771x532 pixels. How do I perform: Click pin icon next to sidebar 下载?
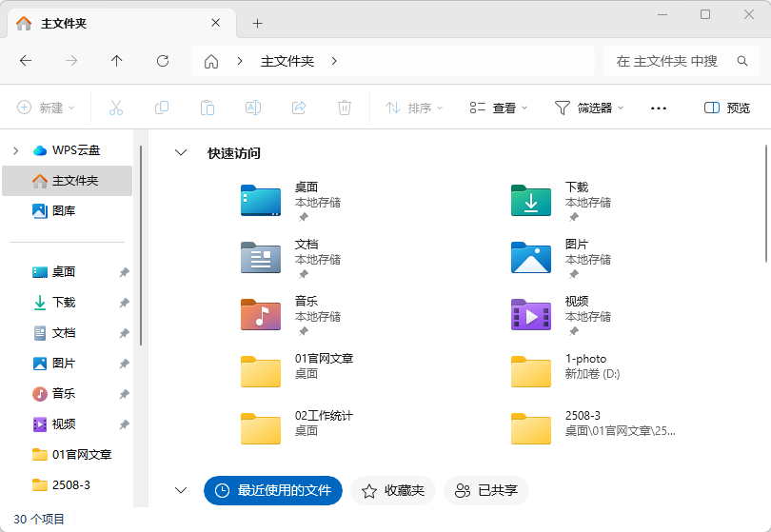(125, 303)
